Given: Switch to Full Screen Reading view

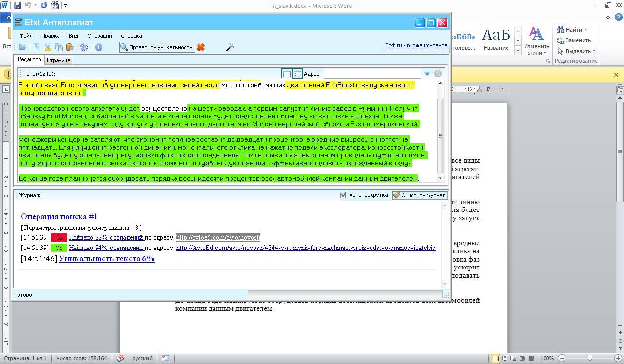Looking at the screenshot, I should click(x=505, y=358).
